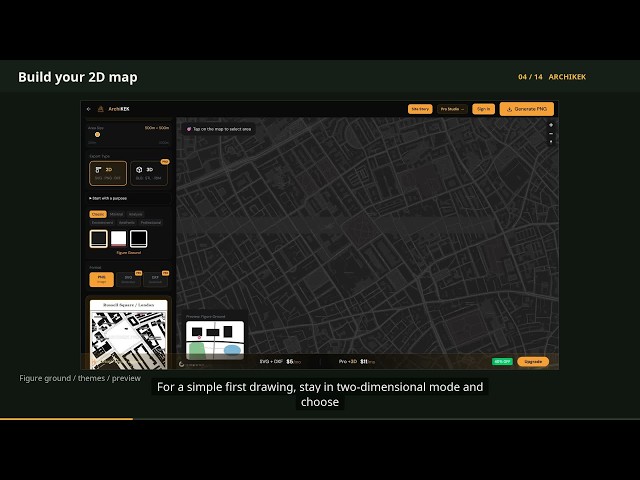Click the 3D cube icon in export type
640x480 pixels.
tap(139, 170)
